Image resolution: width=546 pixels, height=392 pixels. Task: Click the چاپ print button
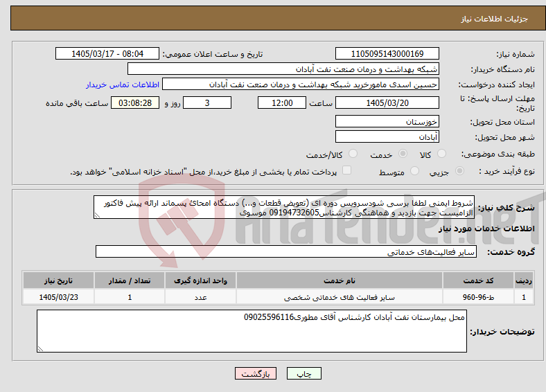coord(304,373)
